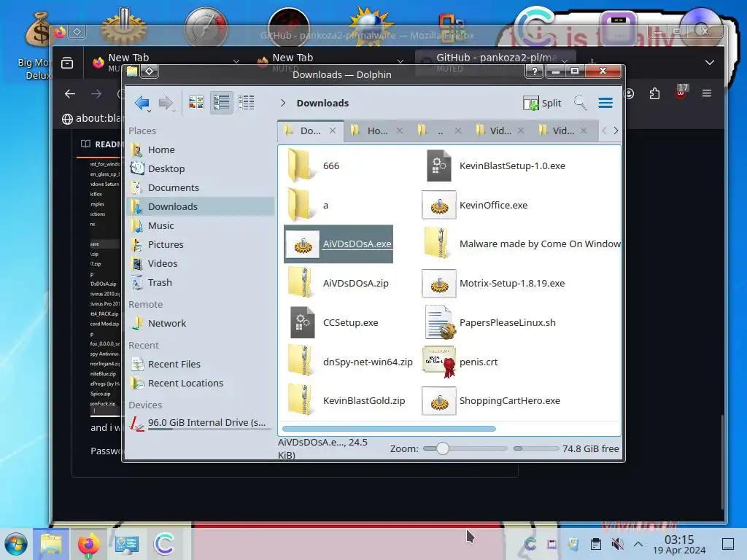The image size is (747, 560).
Task: Select penis.crt certificate file icon
Action: tap(438, 362)
